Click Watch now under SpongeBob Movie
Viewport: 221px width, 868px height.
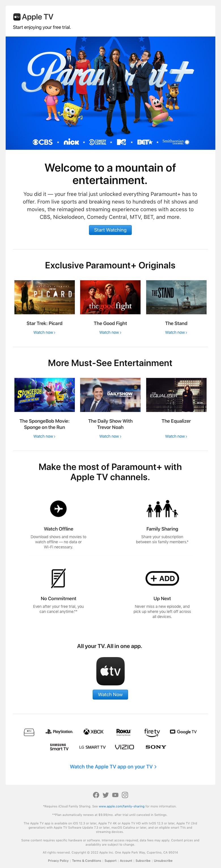[x=44, y=436]
